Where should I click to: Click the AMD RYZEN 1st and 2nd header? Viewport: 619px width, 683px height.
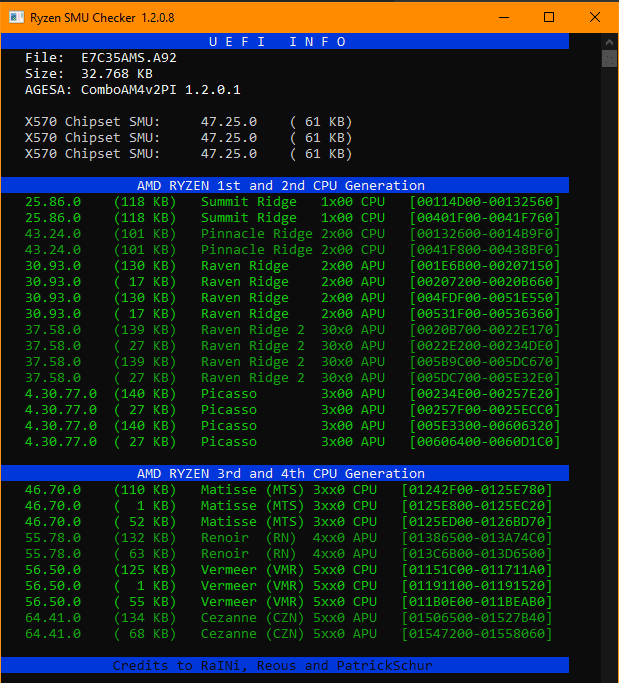coord(285,185)
